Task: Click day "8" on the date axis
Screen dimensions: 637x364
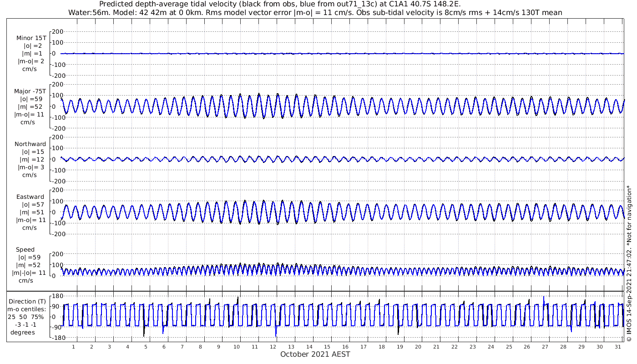Action: click(x=200, y=347)
